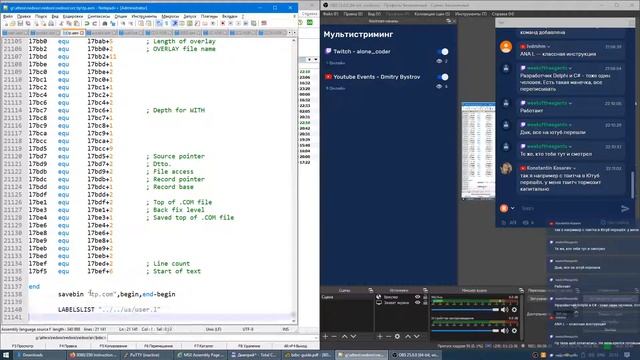Open the Файл menu in Notepad++
Viewport: 640px width, 360px height.
[x=8, y=16]
